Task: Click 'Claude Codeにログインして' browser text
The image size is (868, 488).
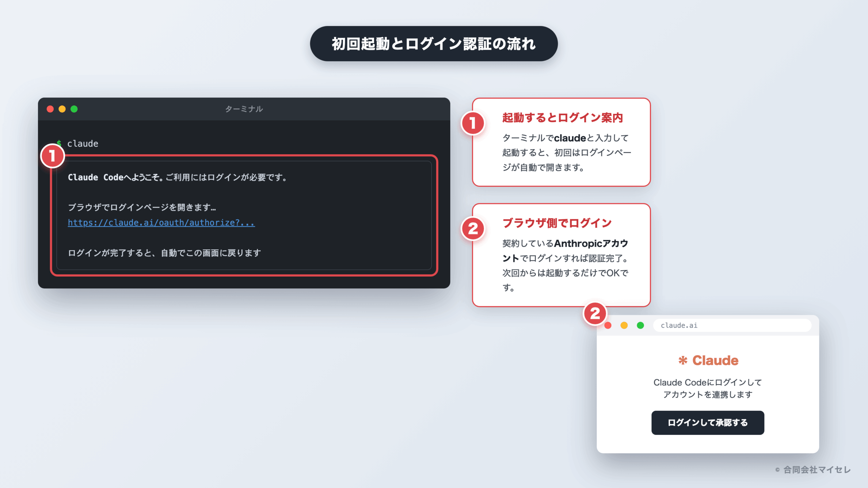Action: 708,382
